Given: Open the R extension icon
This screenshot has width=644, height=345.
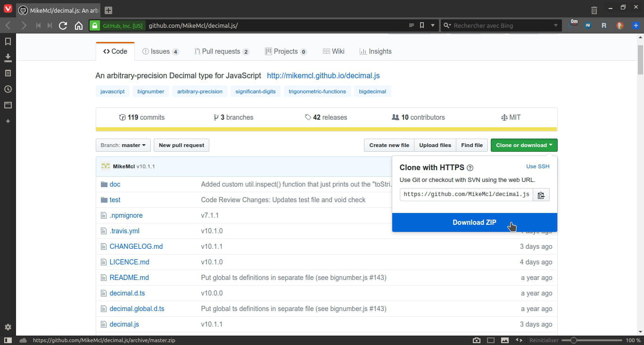Looking at the screenshot, I should click(604, 25).
